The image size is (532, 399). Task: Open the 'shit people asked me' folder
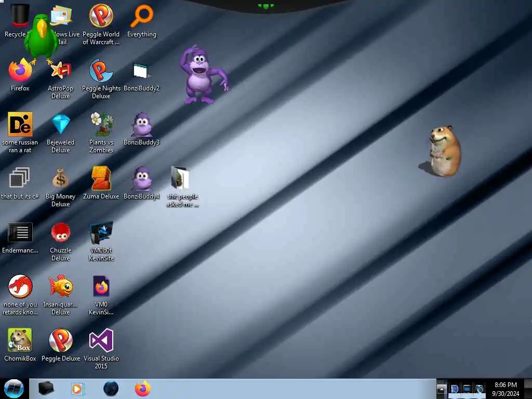tap(180, 178)
